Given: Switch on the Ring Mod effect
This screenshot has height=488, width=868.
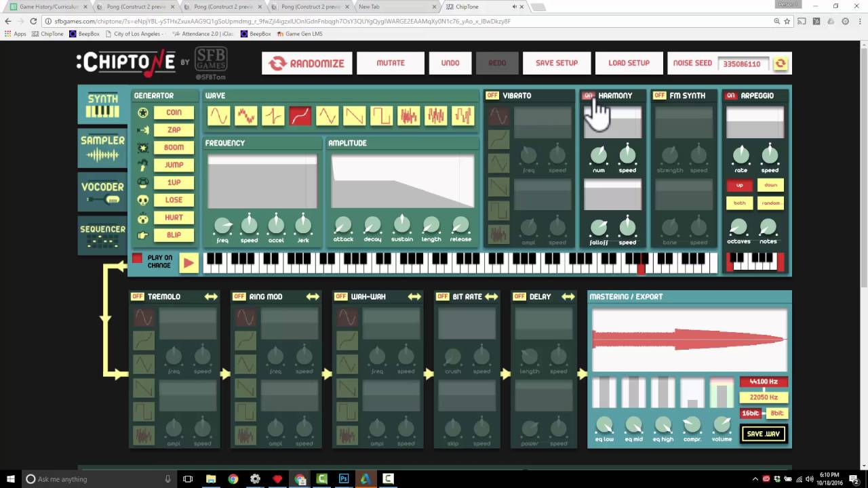Looking at the screenshot, I should (239, 297).
